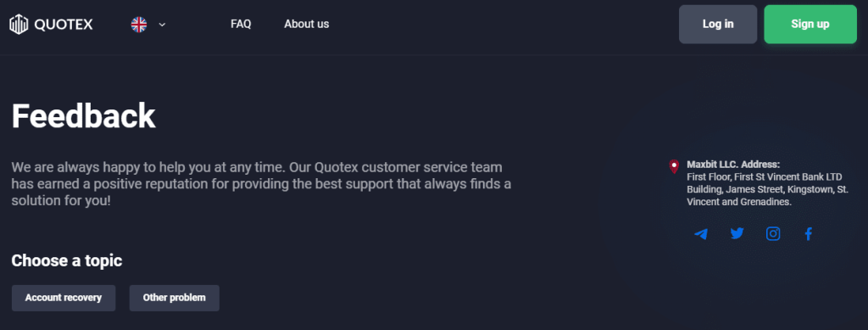Open the FAQ menu item
The height and width of the screenshot is (330, 868).
pos(241,25)
